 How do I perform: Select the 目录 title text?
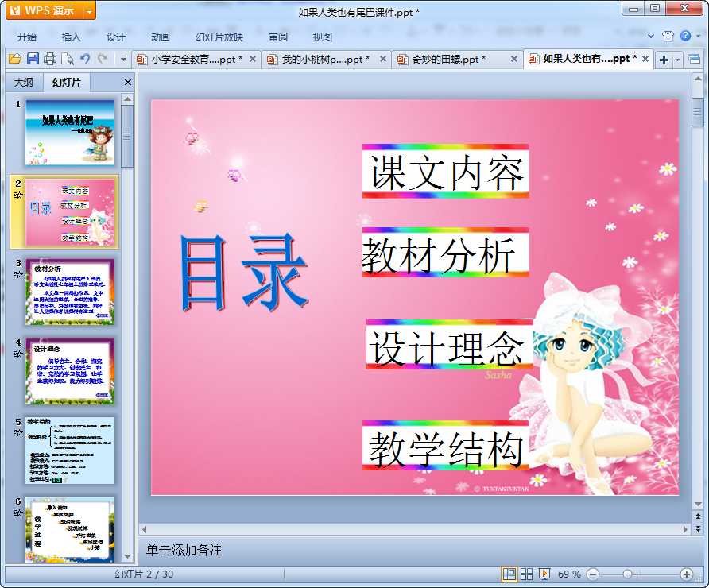click(x=245, y=273)
